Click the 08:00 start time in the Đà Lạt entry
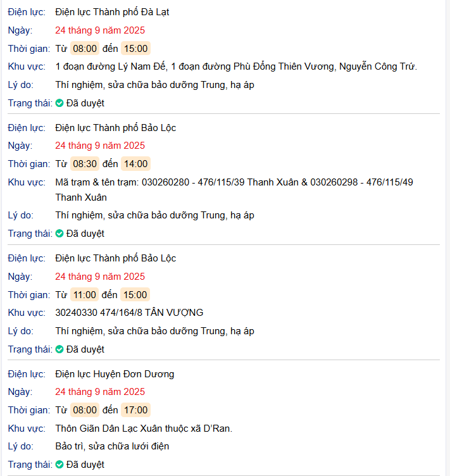 point(84,48)
